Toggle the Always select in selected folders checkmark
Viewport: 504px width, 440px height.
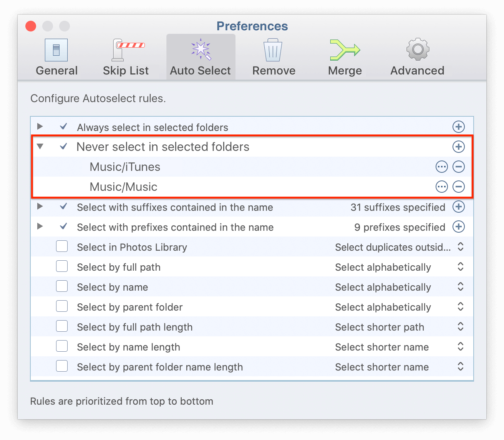64,126
